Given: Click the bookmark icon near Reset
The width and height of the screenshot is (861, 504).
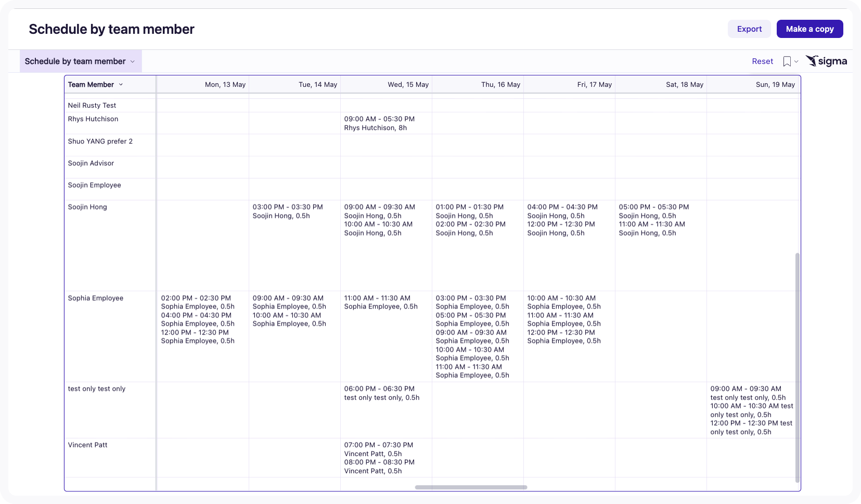Looking at the screenshot, I should 787,61.
